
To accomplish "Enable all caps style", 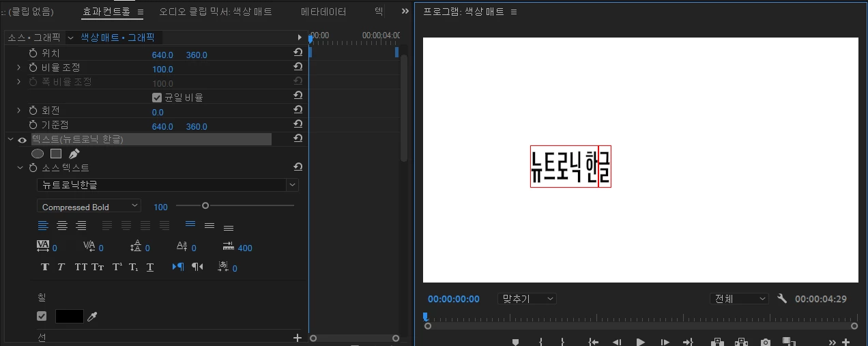I will pos(81,268).
